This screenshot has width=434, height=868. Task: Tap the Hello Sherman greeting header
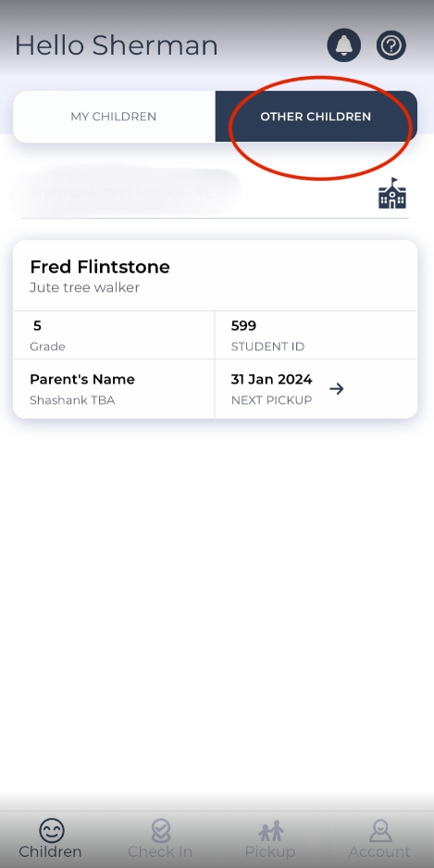(x=116, y=45)
